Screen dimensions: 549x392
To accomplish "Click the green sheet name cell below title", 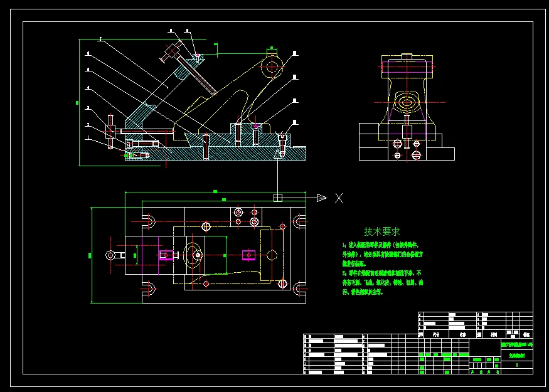I will point(517,356).
